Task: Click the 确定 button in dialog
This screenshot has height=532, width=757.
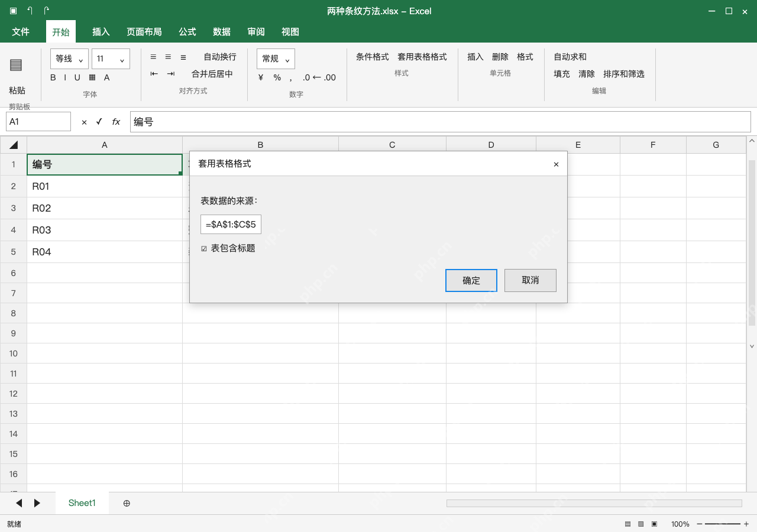Action: point(471,280)
